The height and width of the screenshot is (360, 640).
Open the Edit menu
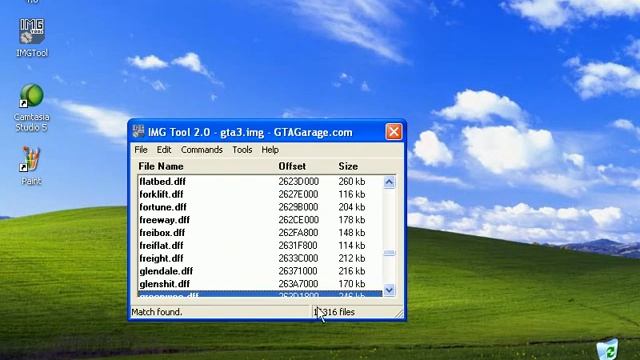[164, 150]
